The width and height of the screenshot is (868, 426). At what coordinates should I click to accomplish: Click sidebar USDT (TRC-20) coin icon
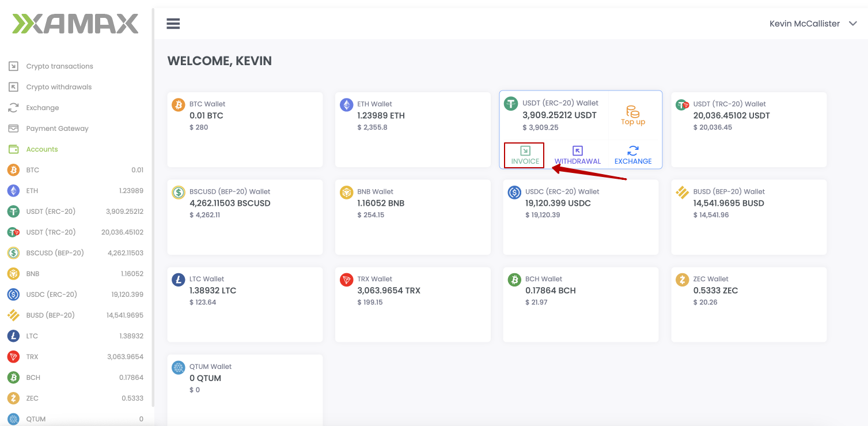pyautogui.click(x=13, y=232)
